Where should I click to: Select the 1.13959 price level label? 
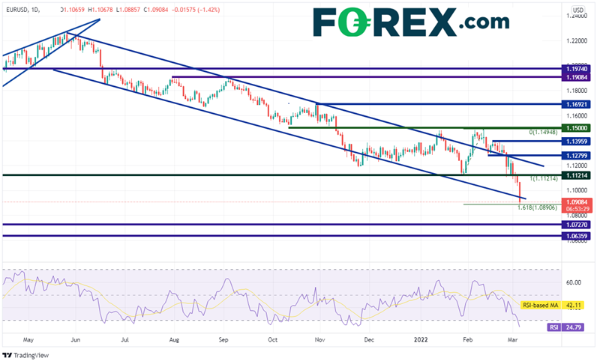576,142
